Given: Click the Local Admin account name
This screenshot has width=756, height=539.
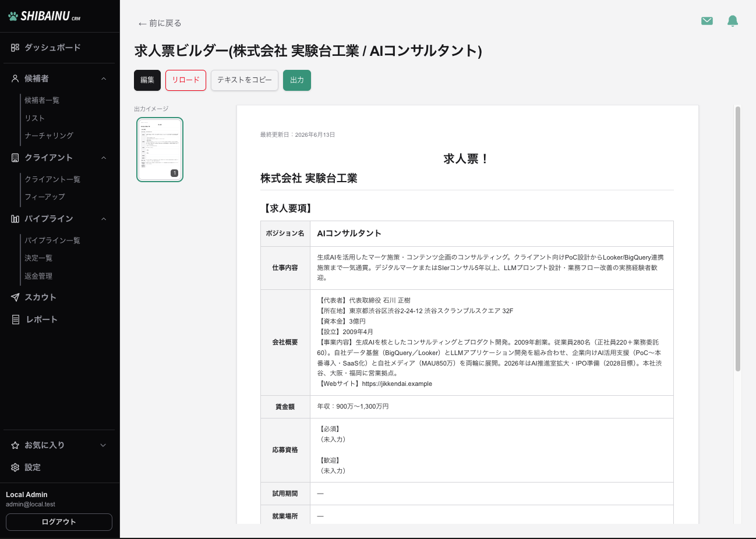Looking at the screenshot, I should point(27,495).
